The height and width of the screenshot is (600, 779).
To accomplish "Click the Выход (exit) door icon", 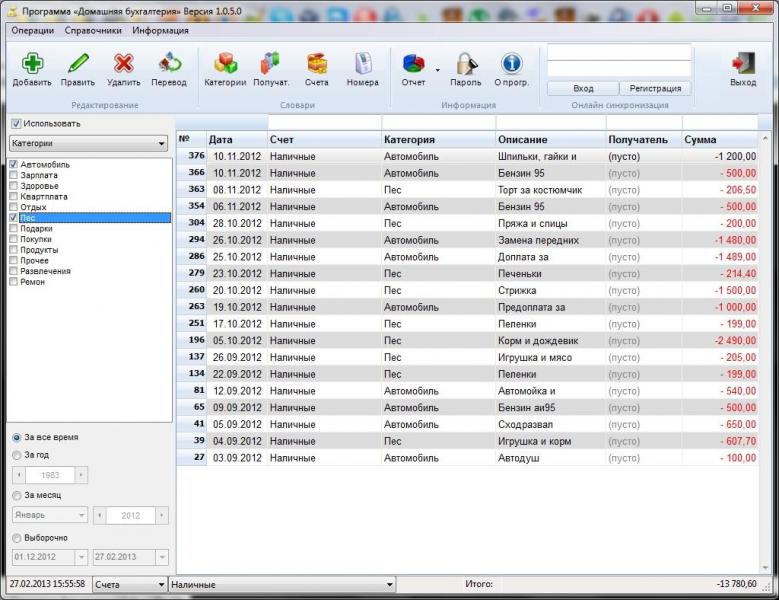I will pyautogui.click(x=743, y=64).
